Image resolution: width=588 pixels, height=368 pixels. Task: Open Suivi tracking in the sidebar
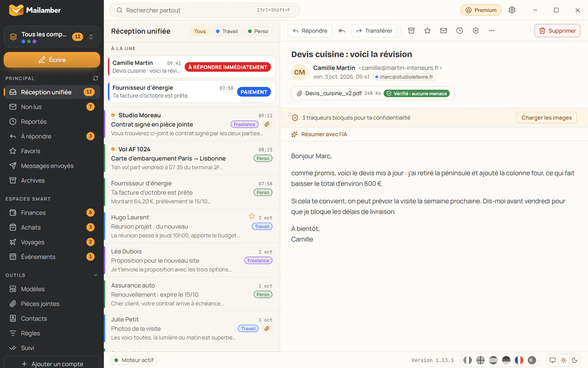52,348
